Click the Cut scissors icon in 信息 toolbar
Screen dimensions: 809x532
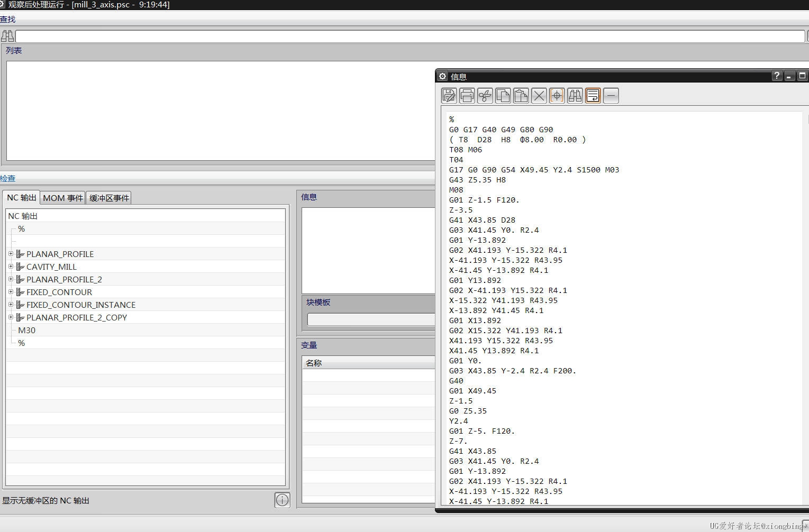tap(485, 96)
